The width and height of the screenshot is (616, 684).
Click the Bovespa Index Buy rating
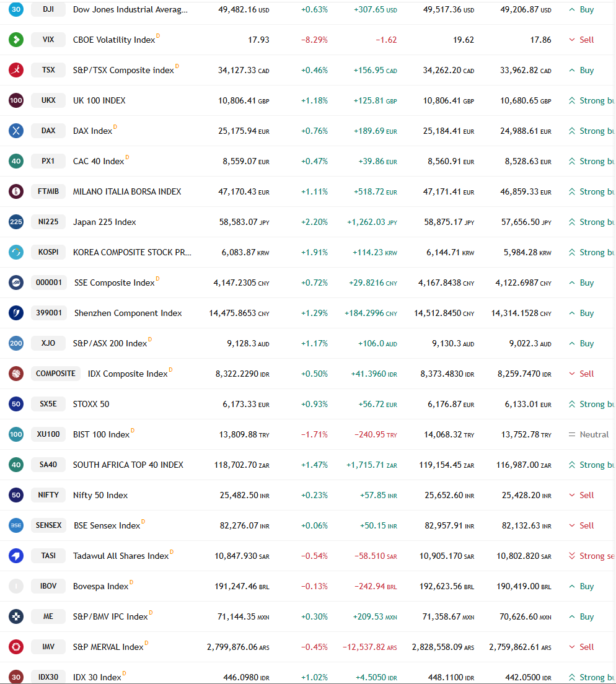(581, 586)
